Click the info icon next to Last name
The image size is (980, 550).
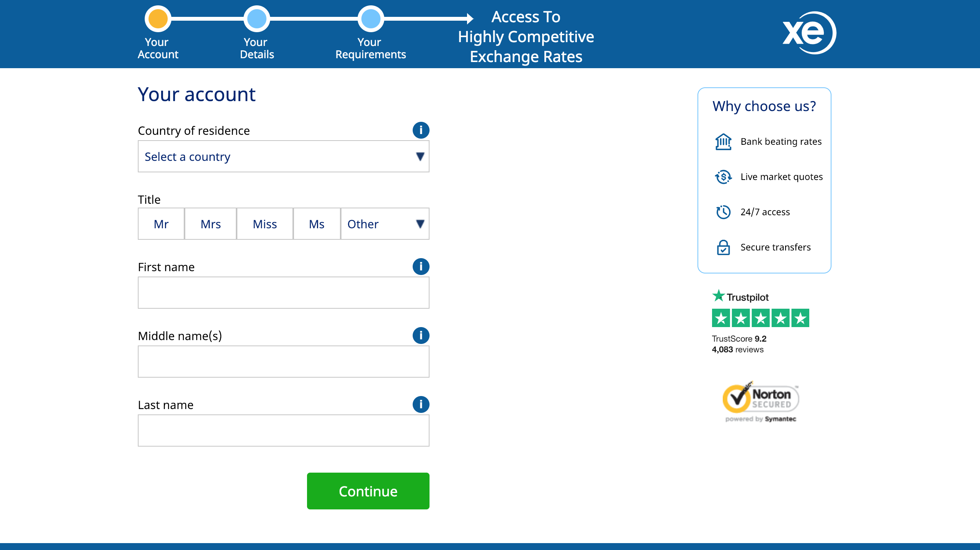pos(421,404)
